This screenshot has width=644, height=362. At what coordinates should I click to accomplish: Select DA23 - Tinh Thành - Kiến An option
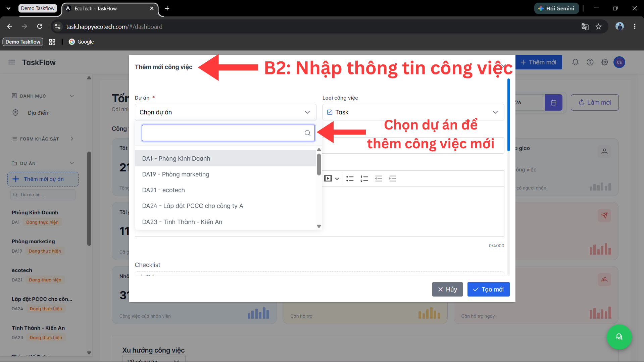coord(225,222)
